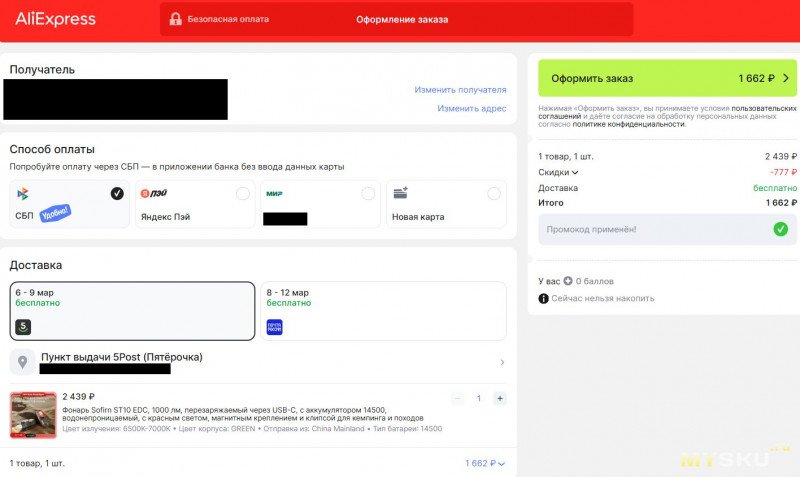
Task: Click the plus icon next to «0 баллов»
Action: pyautogui.click(x=568, y=281)
